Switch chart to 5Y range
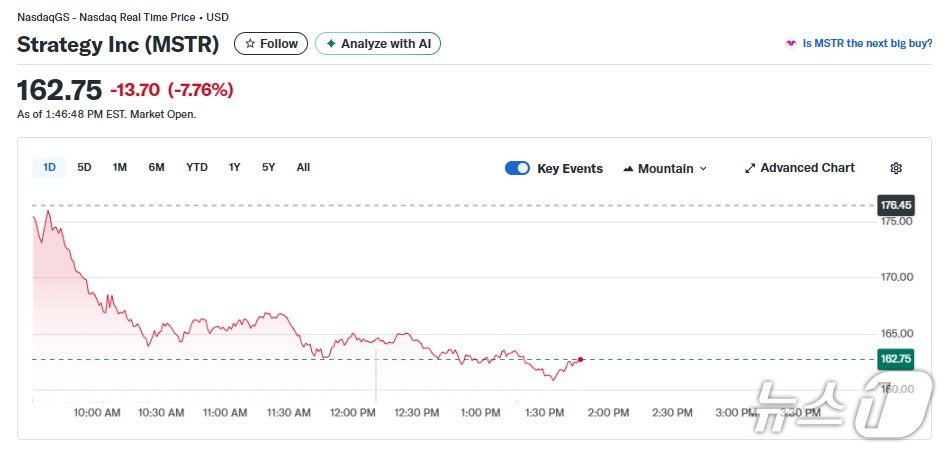Image resolution: width=947 pixels, height=452 pixels. [269, 167]
